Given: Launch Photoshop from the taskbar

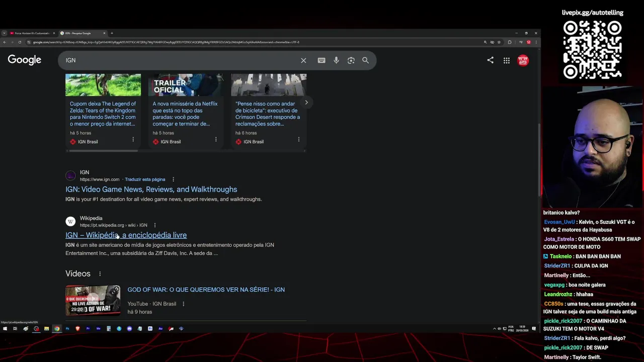Looking at the screenshot, I should 67,329.
